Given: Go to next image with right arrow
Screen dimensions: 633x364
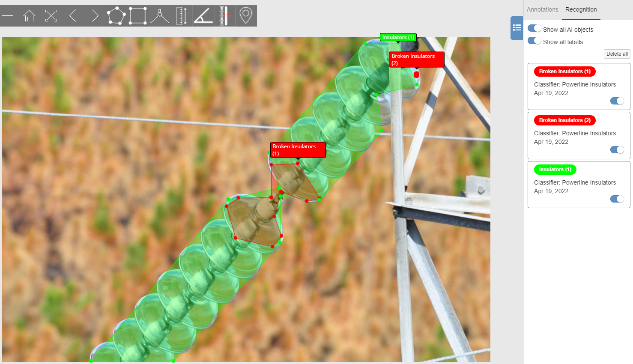Looking at the screenshot, I should click(x=95, y=16).
